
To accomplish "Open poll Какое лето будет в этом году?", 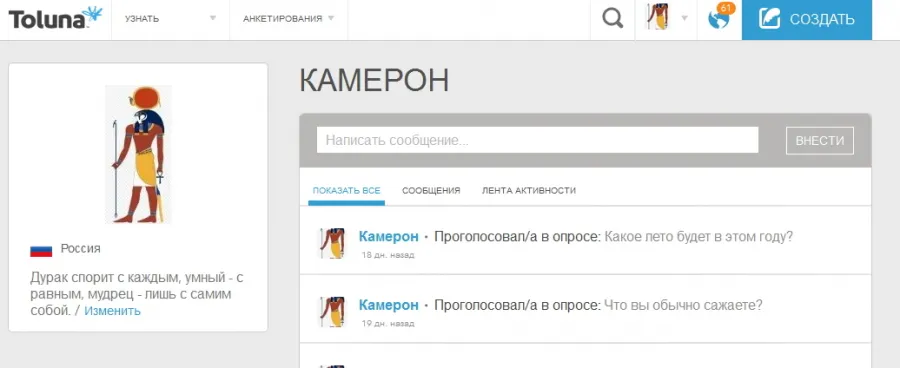I will click(699, 237).
